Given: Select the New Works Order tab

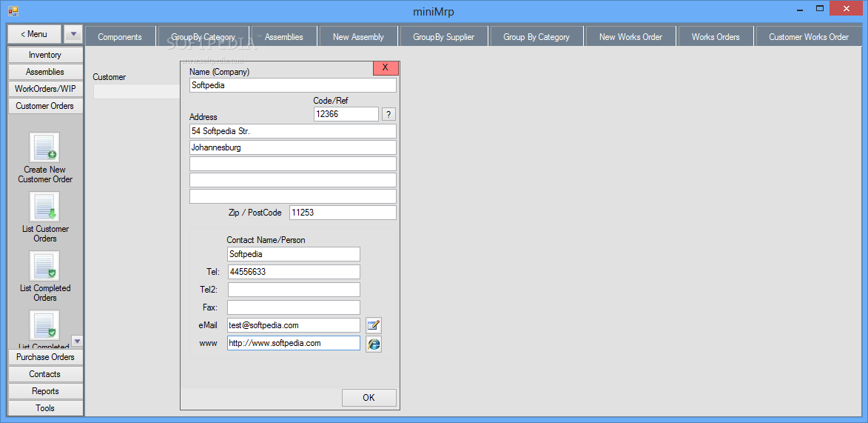Looking at the screenshot, I should (x=631, y=37).
